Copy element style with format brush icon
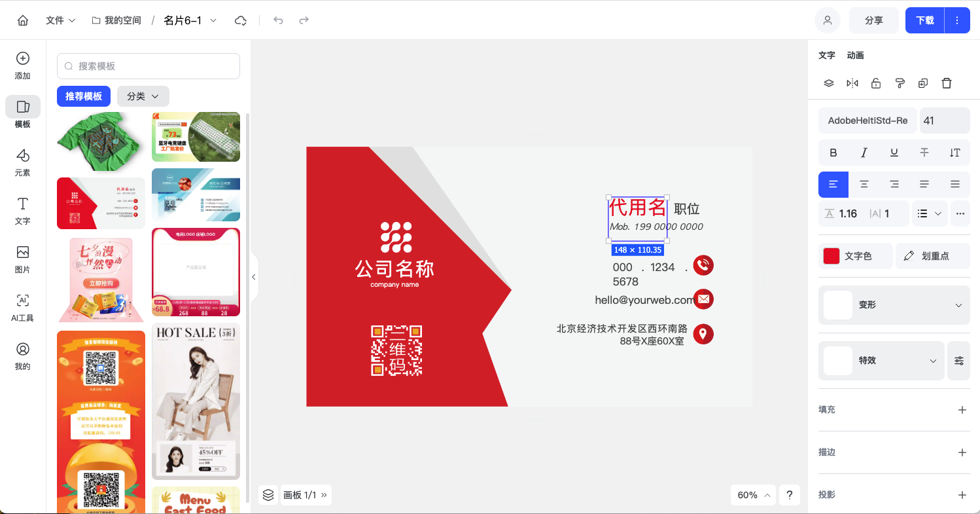Viewport: 980px width, 514px height. (x=900, y=83)
